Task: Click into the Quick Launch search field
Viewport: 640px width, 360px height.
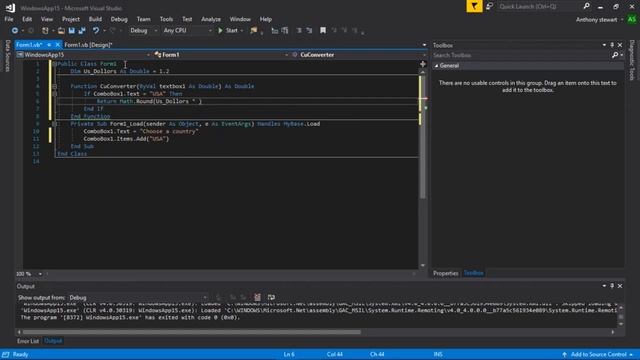Action: click(x=538, y=6)
